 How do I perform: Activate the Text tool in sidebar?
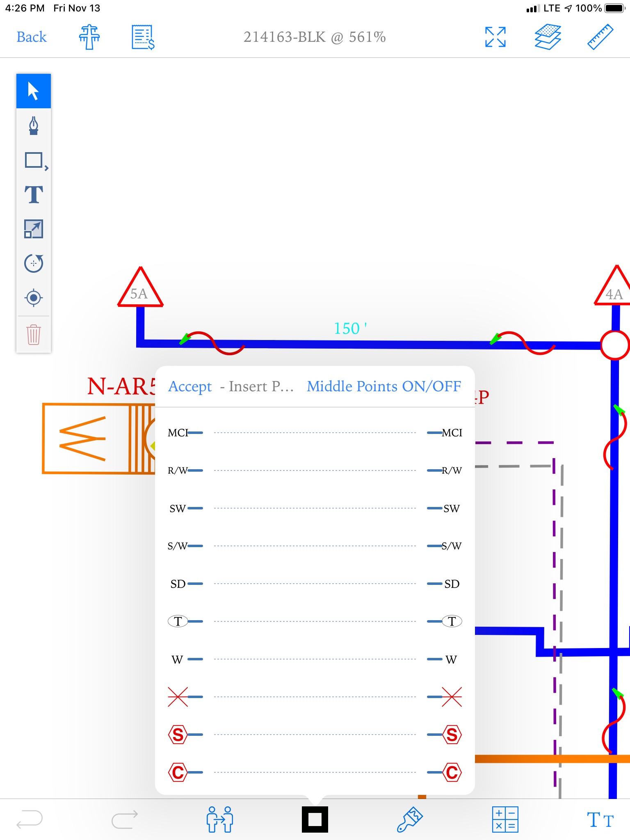34,194
